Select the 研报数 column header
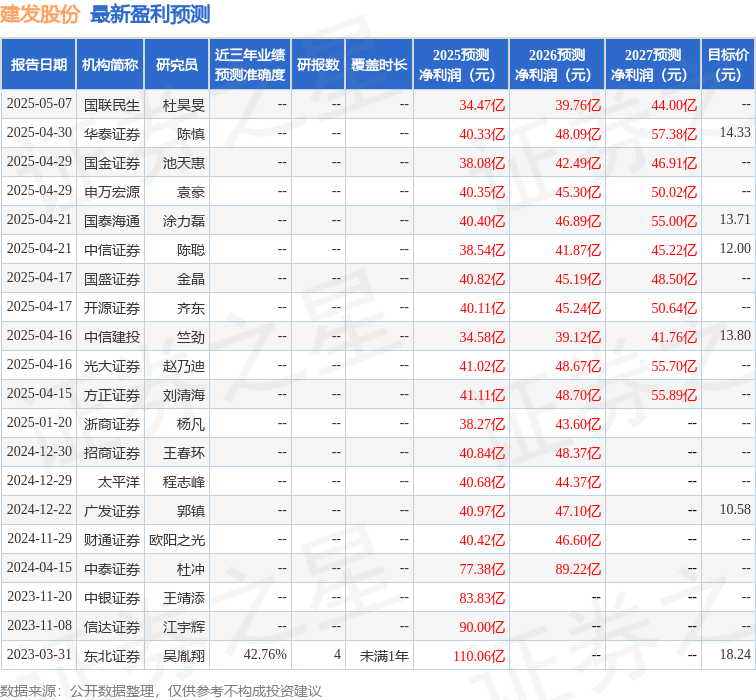 coord(318,65)
